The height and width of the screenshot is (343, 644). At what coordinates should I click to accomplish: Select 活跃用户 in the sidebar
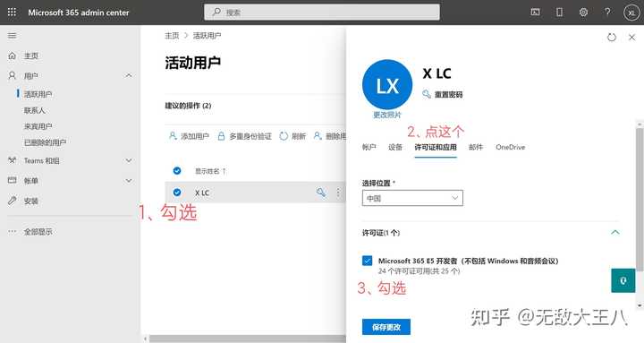tap(38, 94)
